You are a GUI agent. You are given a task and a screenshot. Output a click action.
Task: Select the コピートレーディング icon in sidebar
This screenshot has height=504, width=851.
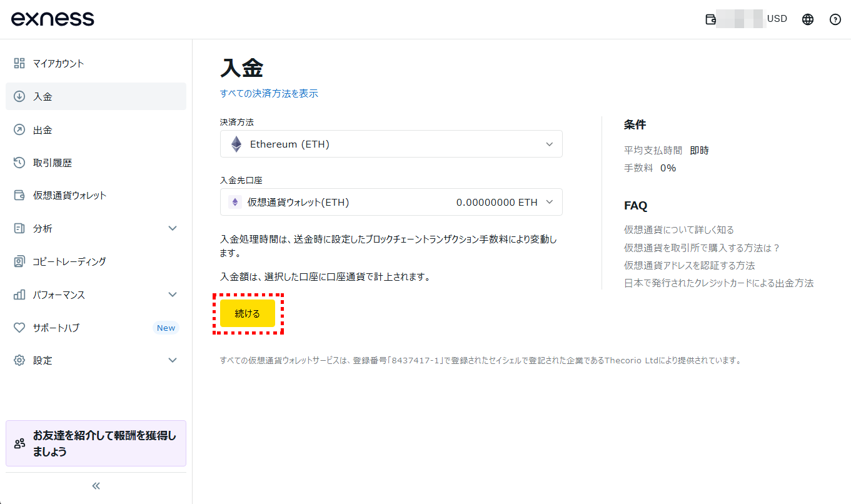(18, 261)
